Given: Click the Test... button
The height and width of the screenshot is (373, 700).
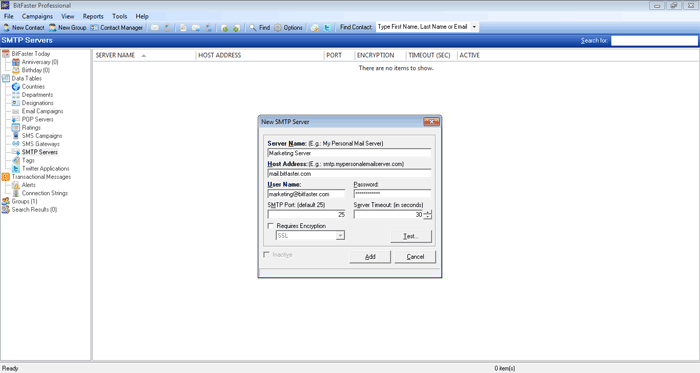Looking at the screenshot, I should click(x=411, y=236).
